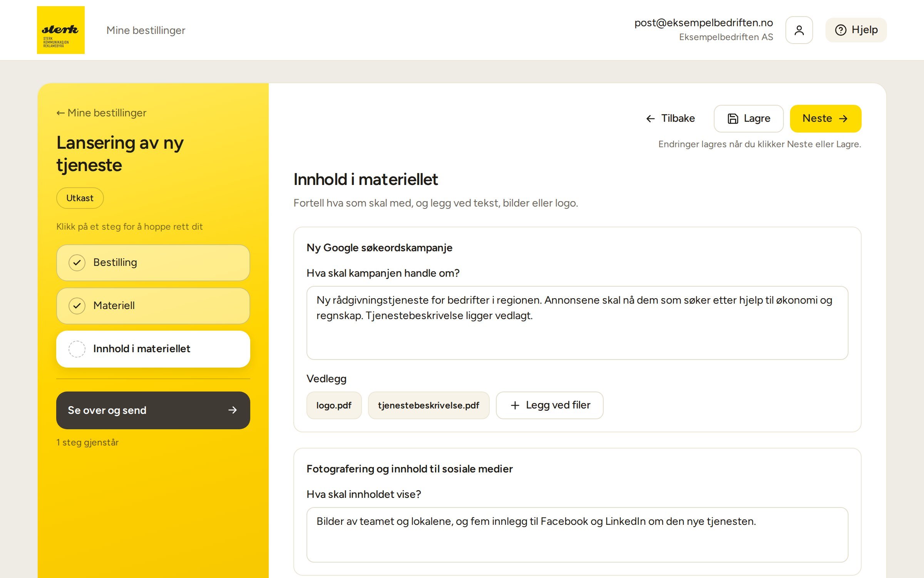Click the checkmark circle for Materiell step

(77, 306)
